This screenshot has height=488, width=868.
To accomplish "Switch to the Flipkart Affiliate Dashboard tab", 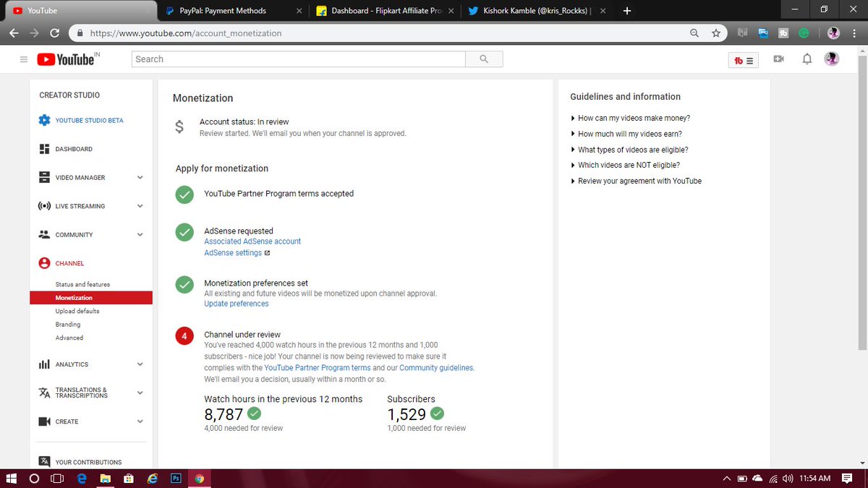I will point(386,11).
